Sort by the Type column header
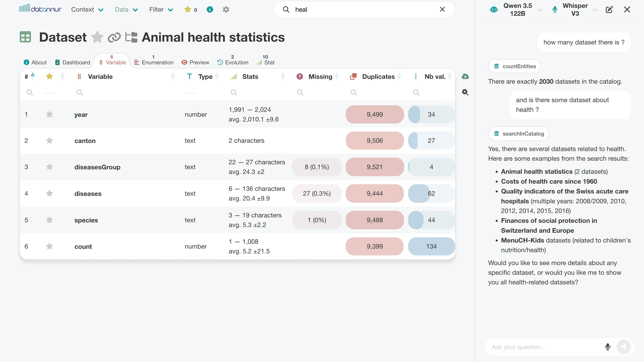The height and width of the screenshot is (362, 644). 203,76
